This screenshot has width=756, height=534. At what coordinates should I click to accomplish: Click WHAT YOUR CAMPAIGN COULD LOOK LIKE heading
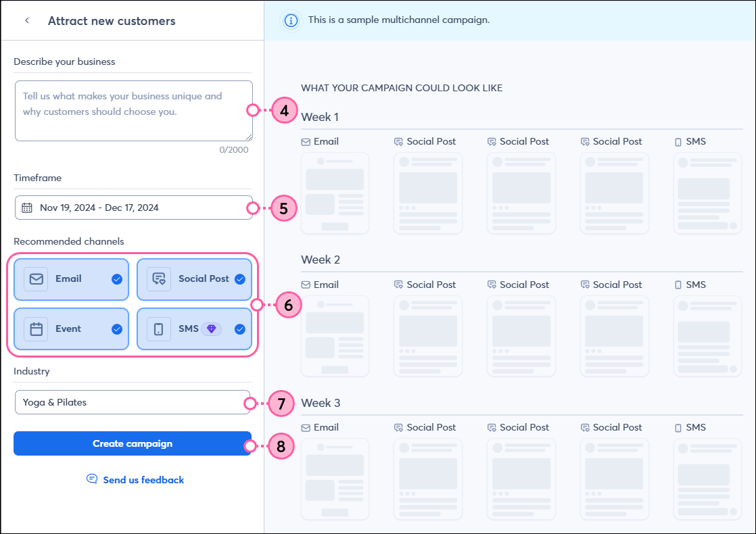pos(402,88)
